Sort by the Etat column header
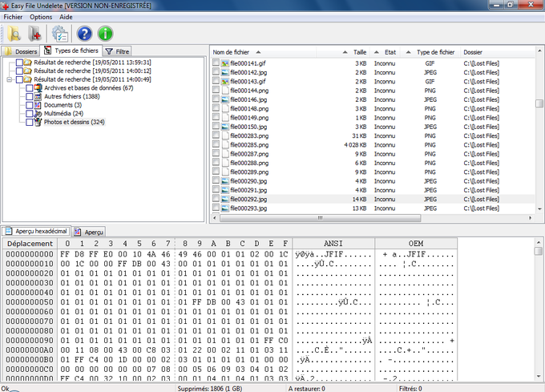Image resolution: width=545 pixels, height=392 pixels. coord(385,52)
